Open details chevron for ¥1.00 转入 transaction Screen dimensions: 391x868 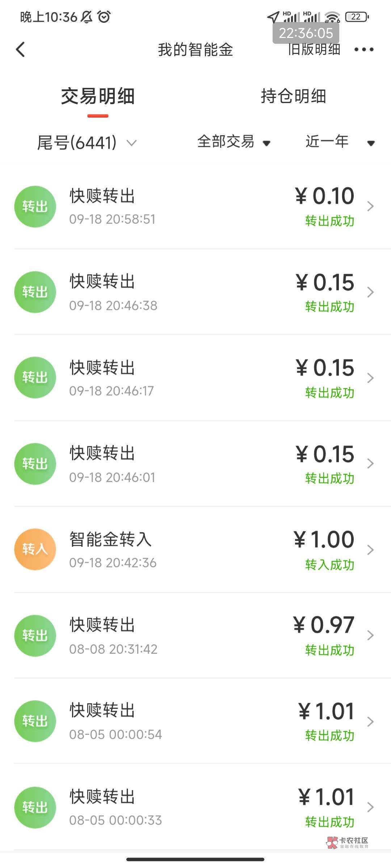coord(370,550)
